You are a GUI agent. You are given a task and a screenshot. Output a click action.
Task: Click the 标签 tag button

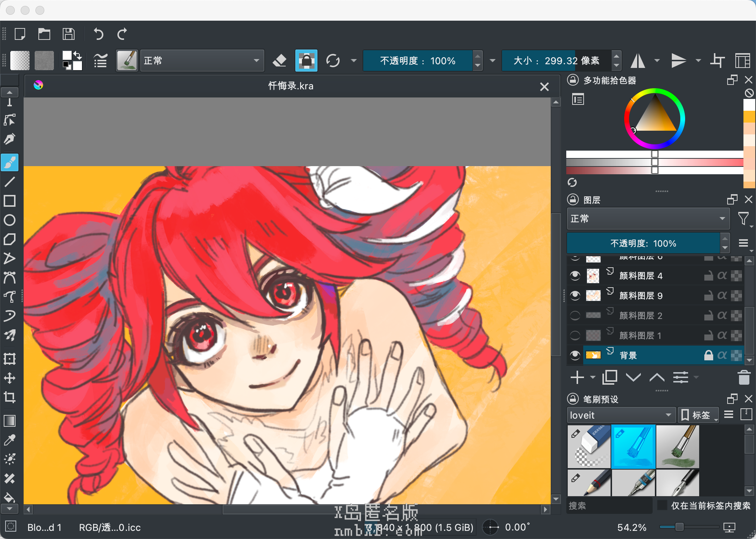[x=698, y=415]
